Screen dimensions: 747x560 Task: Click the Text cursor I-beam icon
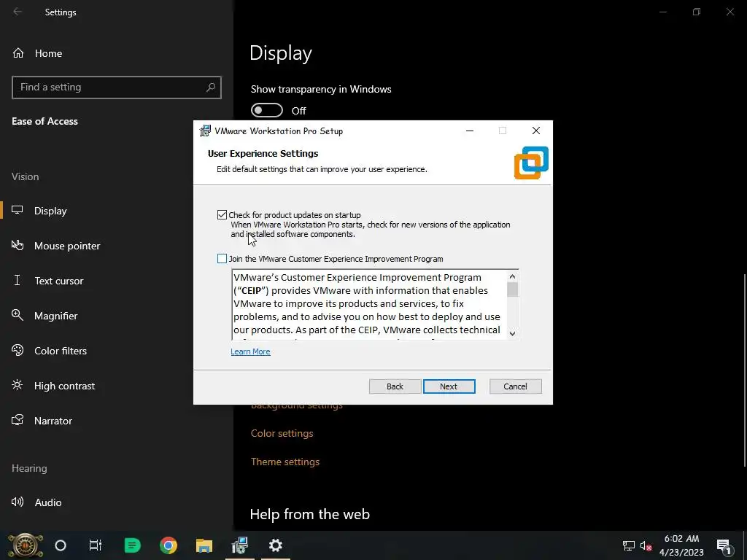point(18,280)
